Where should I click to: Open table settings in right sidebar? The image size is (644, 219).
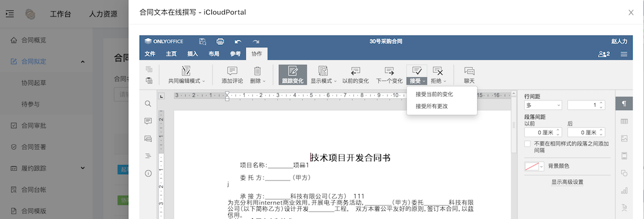(624, 121)
